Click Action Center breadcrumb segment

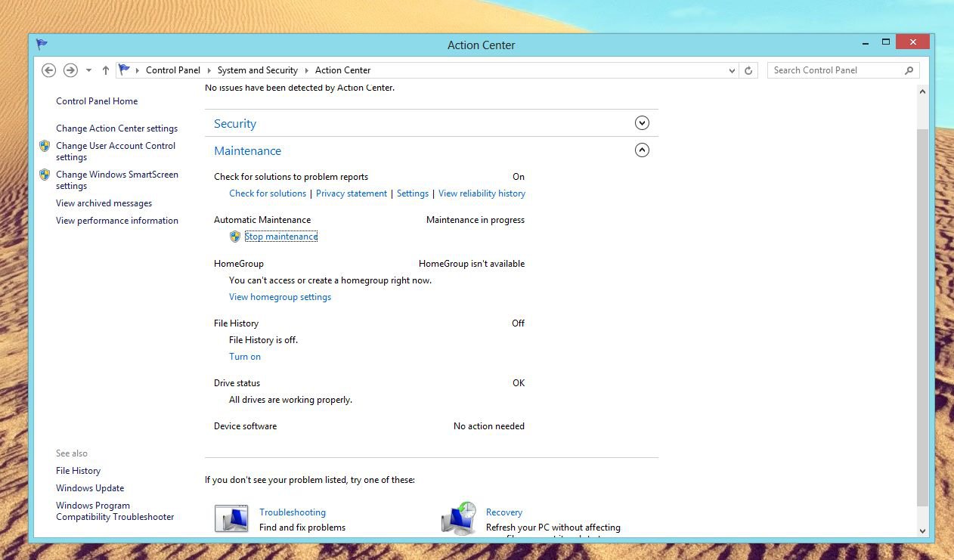click(343, 70)
